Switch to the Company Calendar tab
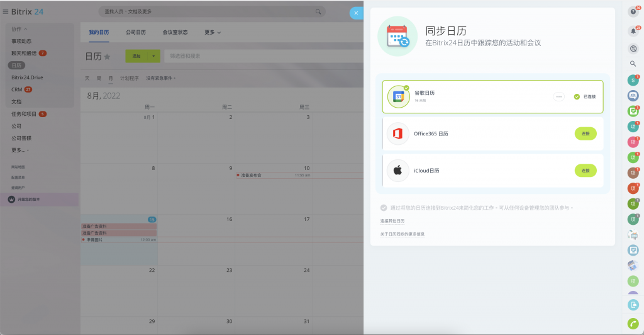The width and height of the screenshot is (644, 335). (x=136, y=33)
